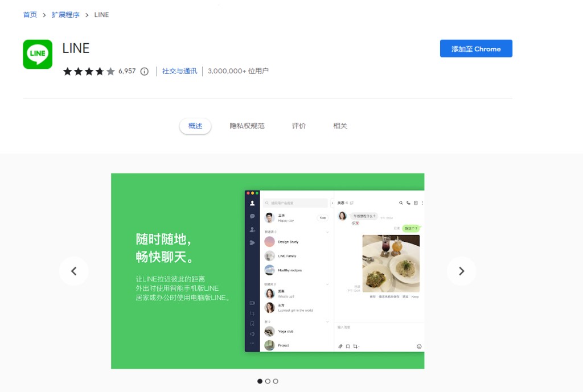The image size is (583, 392).
Task: Collapse the favorites section chevron
Action: pos(327,284)
